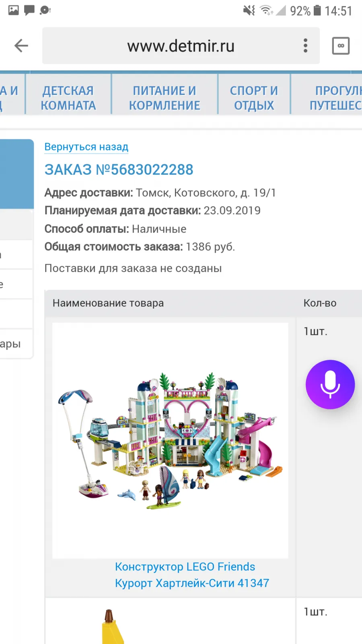Activate the purple microphone voice button
Screen dimensions: 362x644
point(330,384)
